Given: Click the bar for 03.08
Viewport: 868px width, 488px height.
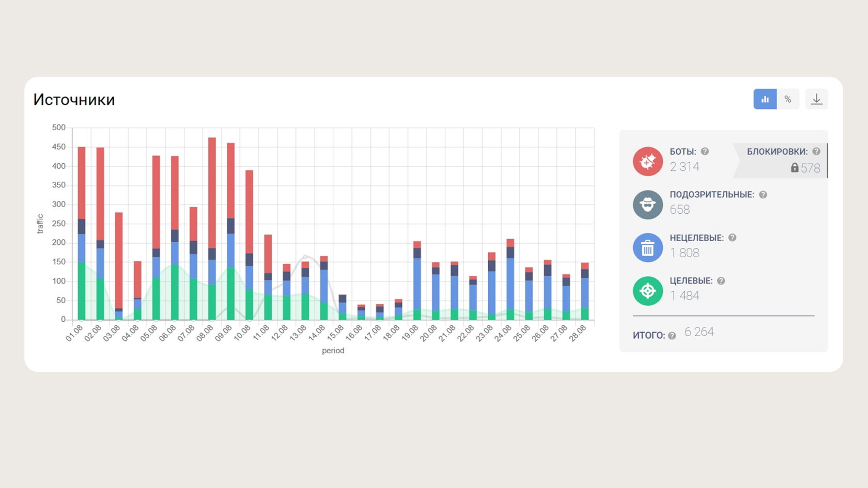Looking at the screenshot, I should pyautogui.click(x=119, y=266).
